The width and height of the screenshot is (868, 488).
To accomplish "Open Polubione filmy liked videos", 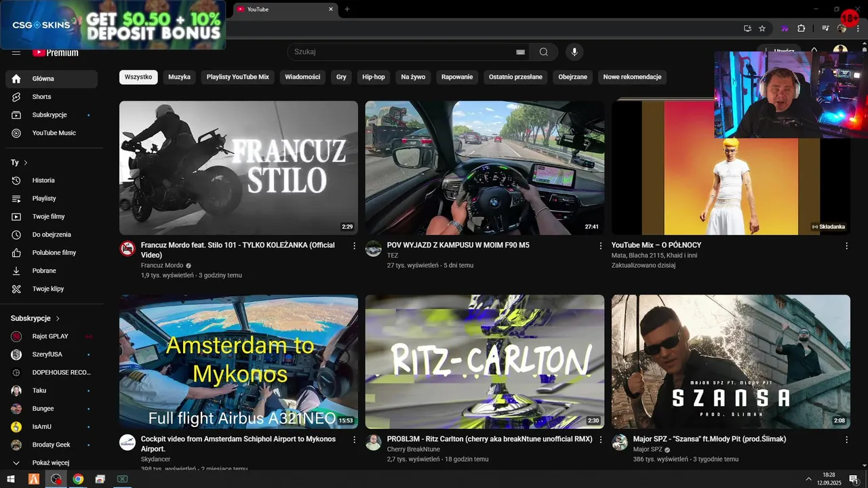I will (52, 253).
